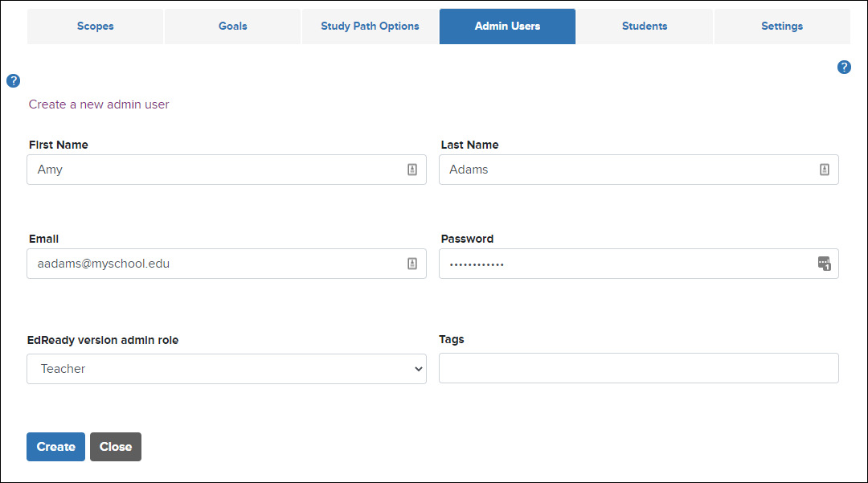Open the Settings tab
Viewport: 868px width, 483px height.
point(782,26)
